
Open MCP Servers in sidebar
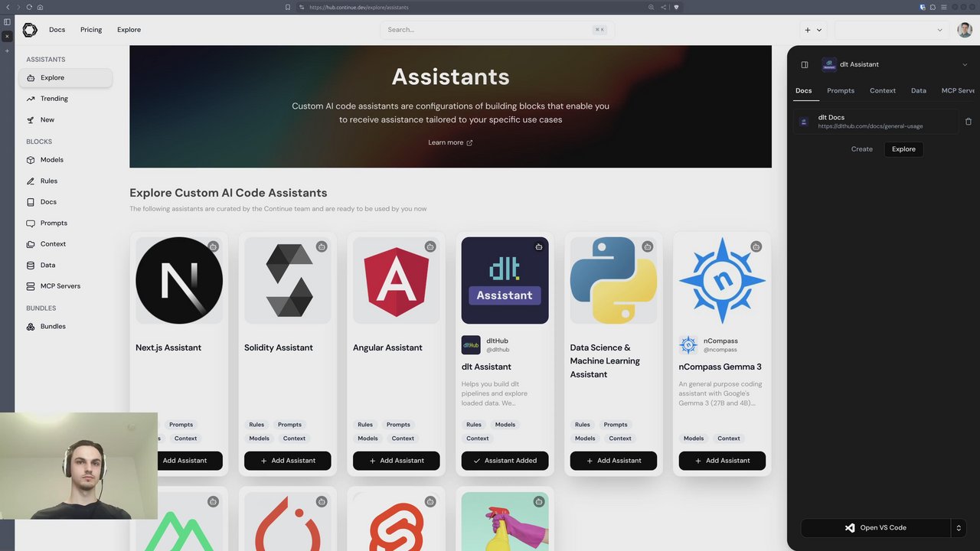point(66,286)
